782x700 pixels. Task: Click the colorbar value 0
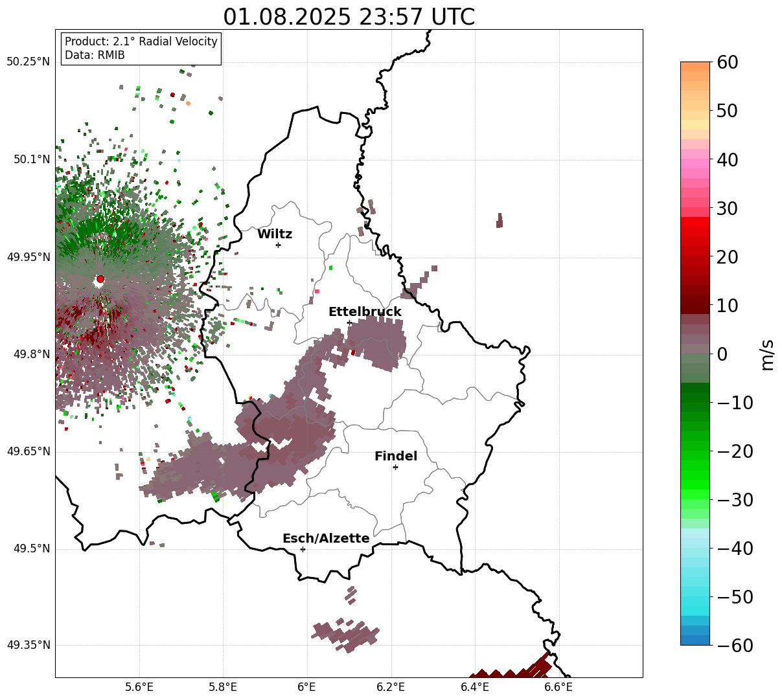tap(721, 354)
